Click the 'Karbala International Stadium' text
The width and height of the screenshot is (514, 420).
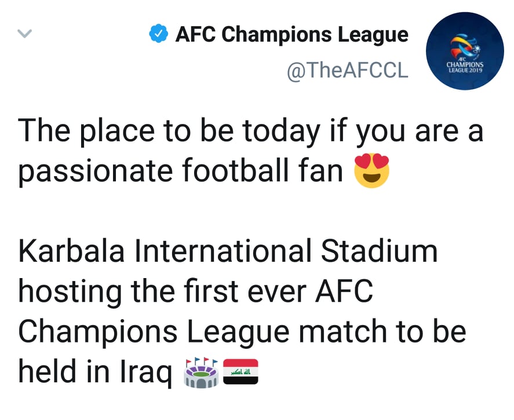click(x=228, y=252)
